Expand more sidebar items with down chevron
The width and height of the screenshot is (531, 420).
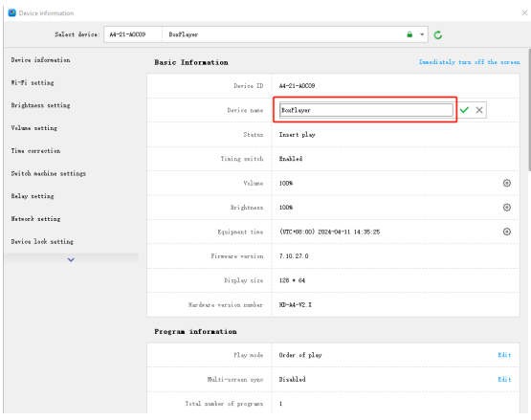pos(71,260)
